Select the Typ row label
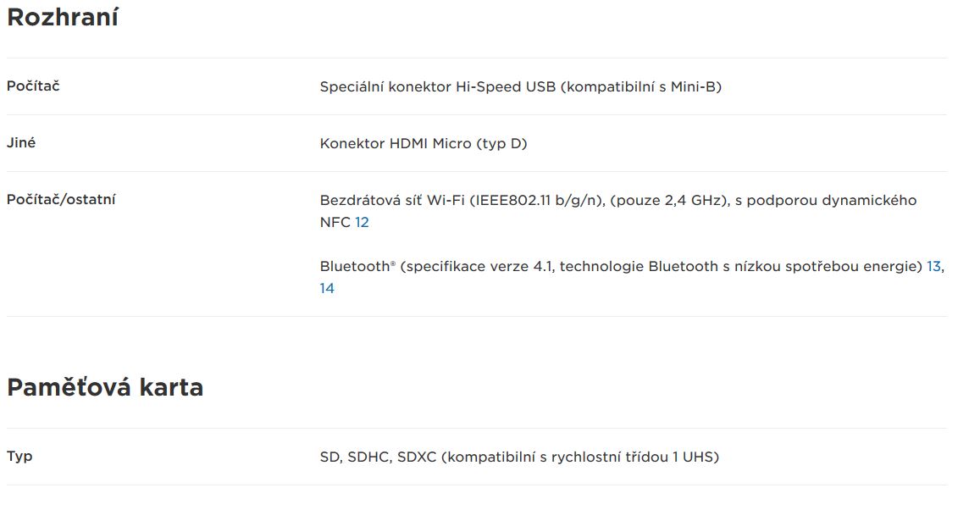This screenshot has height=532, width=980. 19,456
